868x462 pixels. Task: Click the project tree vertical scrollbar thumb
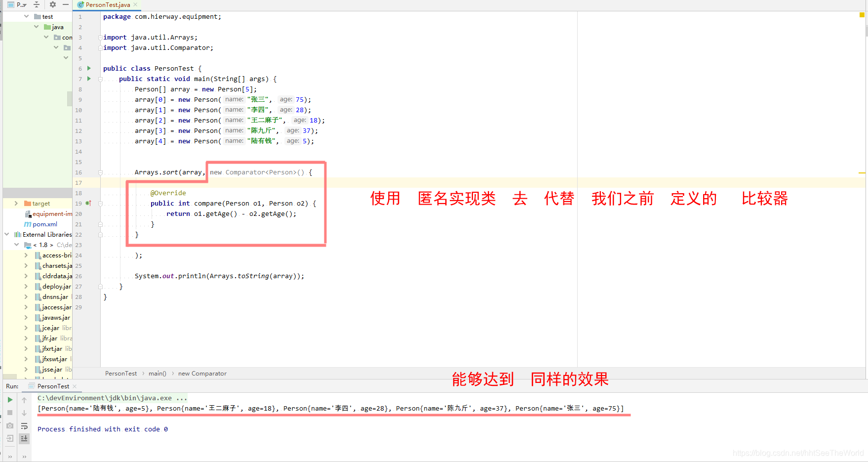click(x=70, y=99)
